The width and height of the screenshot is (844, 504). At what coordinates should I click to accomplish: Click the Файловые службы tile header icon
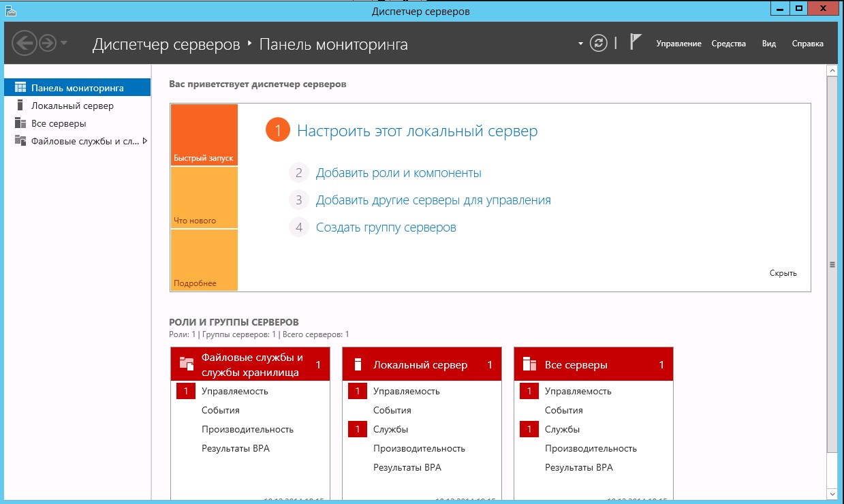186,364
